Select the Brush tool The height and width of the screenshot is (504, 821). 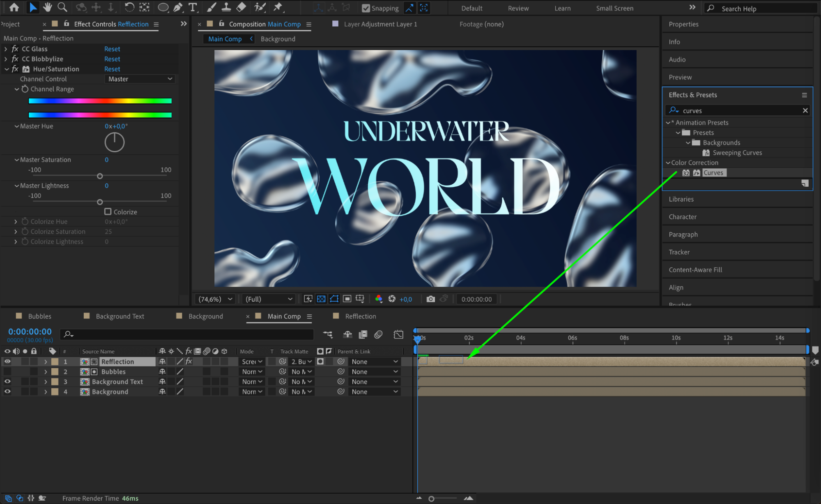click(x=211, y=7)
